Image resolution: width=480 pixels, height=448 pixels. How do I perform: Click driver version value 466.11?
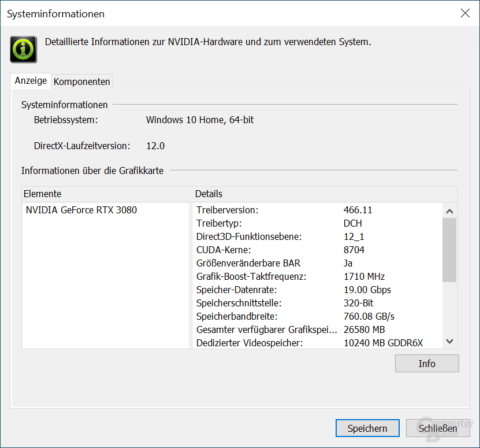[x=358, y=210]
